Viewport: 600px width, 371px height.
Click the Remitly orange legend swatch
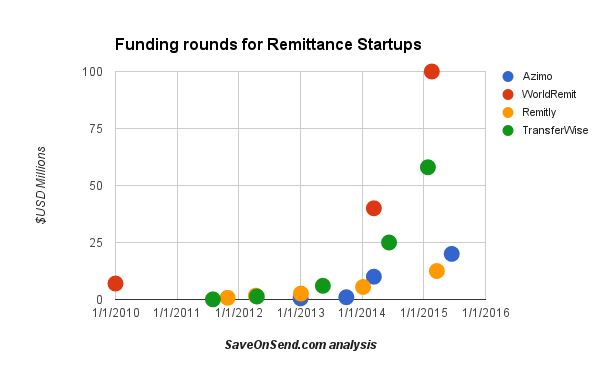508,112
